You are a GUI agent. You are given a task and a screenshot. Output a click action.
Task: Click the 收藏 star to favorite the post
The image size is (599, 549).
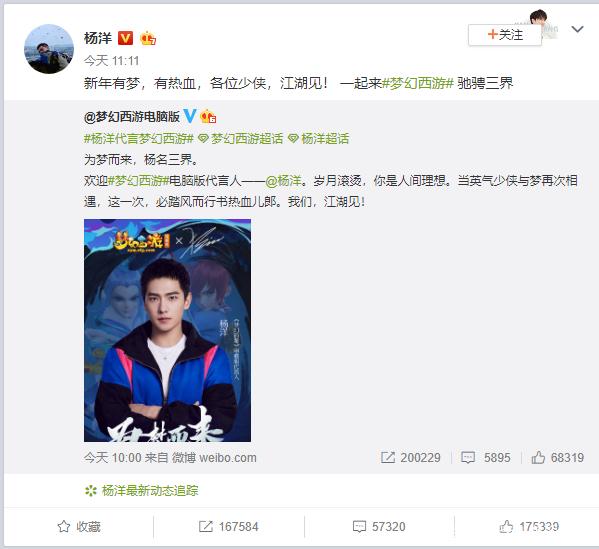click(64, 526)
